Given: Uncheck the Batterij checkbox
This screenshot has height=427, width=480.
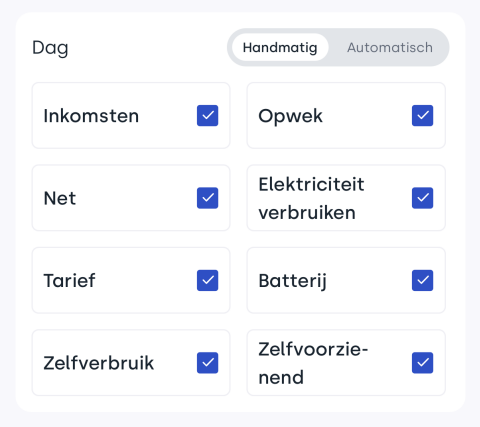Looking at the screenshot, I should (x=422, y=280).
